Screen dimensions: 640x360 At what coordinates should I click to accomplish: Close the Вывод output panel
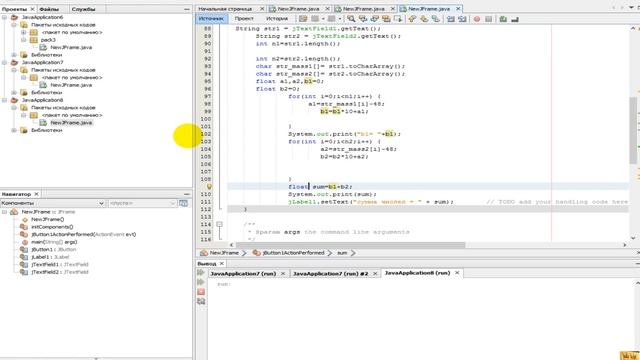point(222,264)
